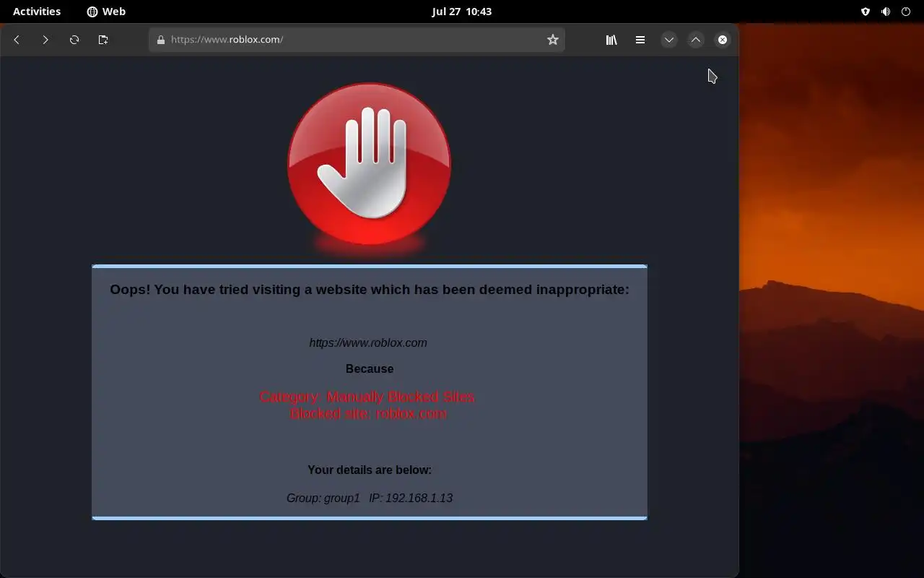
Task: Reload the blocked roblox page
Action: tap(74, 40)
